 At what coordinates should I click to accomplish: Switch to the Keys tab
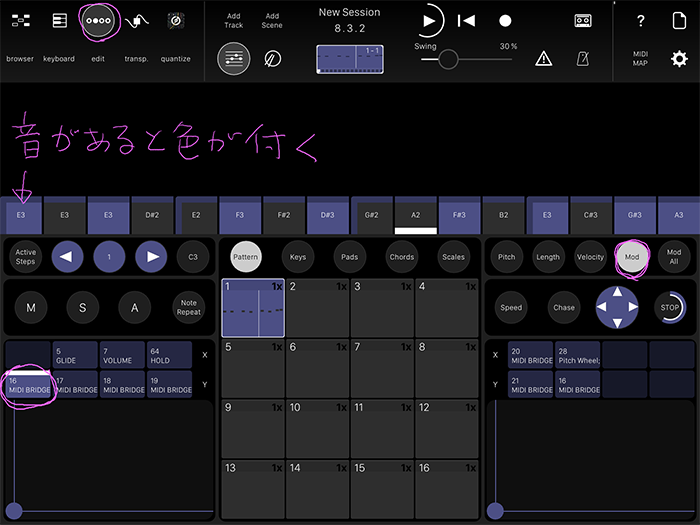click(x=298, y=257)
